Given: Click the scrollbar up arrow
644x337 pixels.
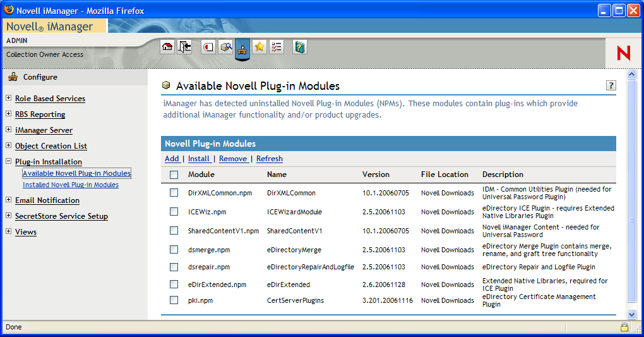Looking at the screenshot, I should click(x=631, y=74).
